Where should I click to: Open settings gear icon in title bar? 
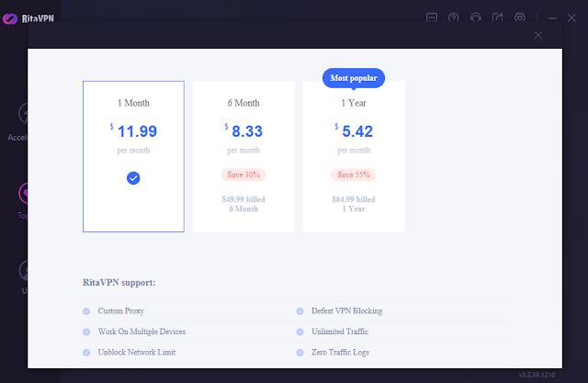(520, 17)
